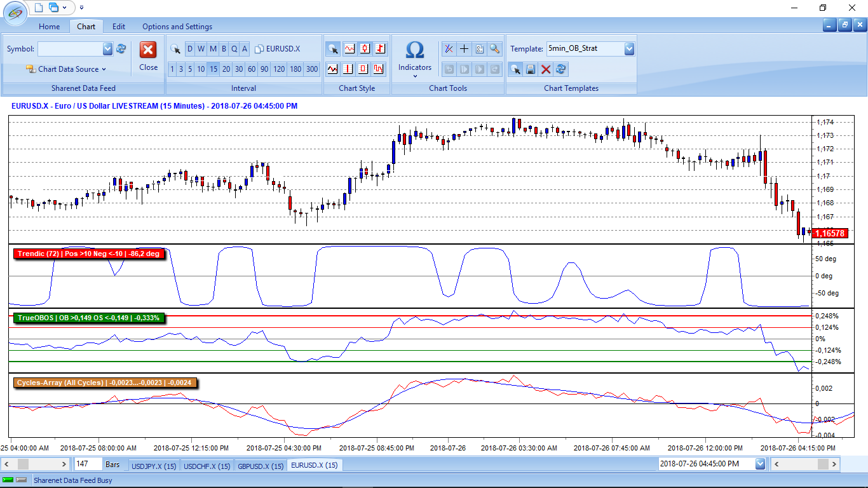Click the magnifier zoom tool
The width and height of the screenshot is (868, 488).
point(494,48)
